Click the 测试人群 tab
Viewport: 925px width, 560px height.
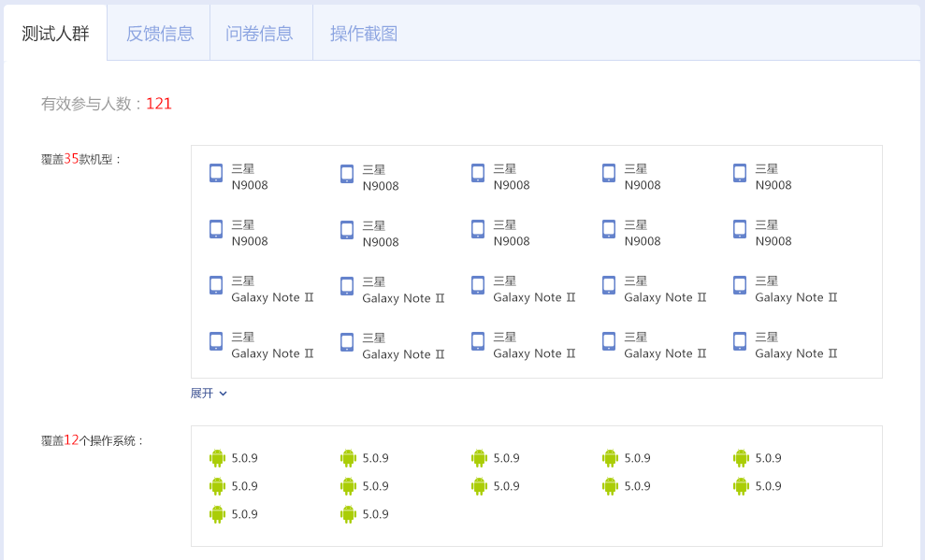[55, 34]
